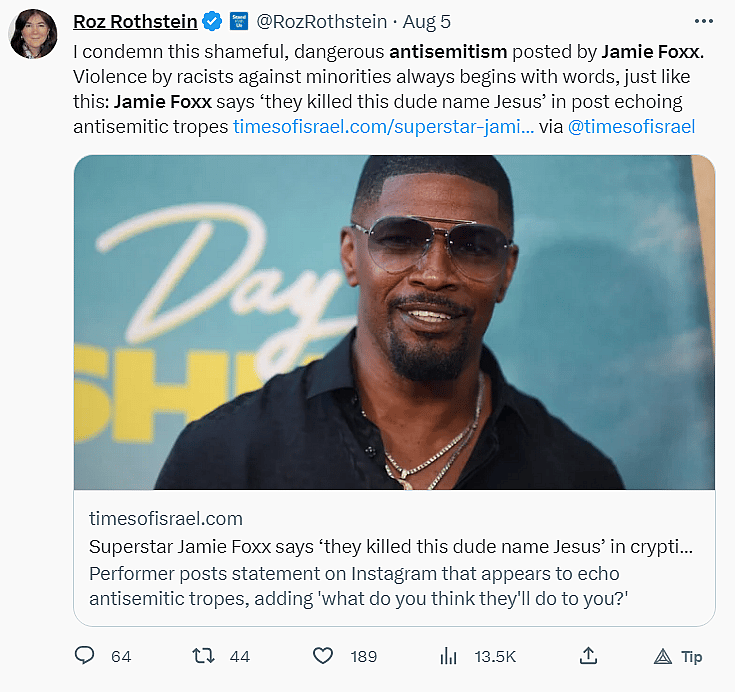Viewport: 735px width, 692px height.
Task: Click the Roz Rothstein display name
Action: tap(135, 22)
